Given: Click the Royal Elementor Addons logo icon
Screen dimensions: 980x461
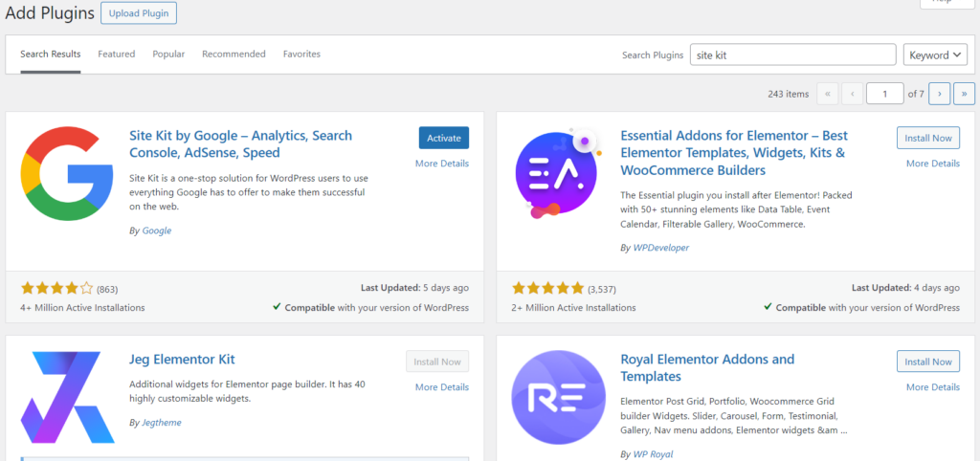Looking at the screenshot, I should (x=558, y=397).
